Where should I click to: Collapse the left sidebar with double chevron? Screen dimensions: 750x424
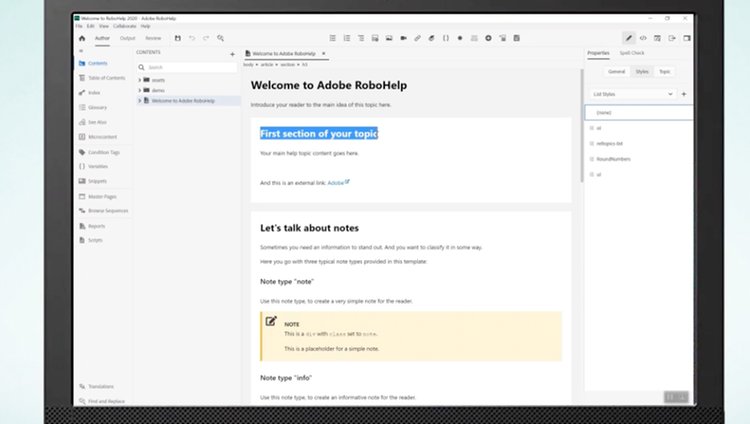pyautogui.click(x=81, y=51)
